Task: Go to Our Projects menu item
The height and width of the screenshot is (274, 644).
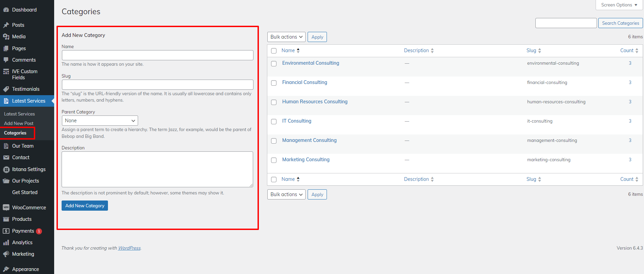Action: click(25, 181)
